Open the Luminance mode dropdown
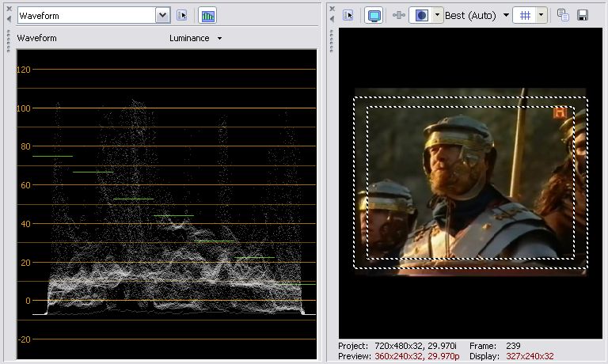 (196, 38)
